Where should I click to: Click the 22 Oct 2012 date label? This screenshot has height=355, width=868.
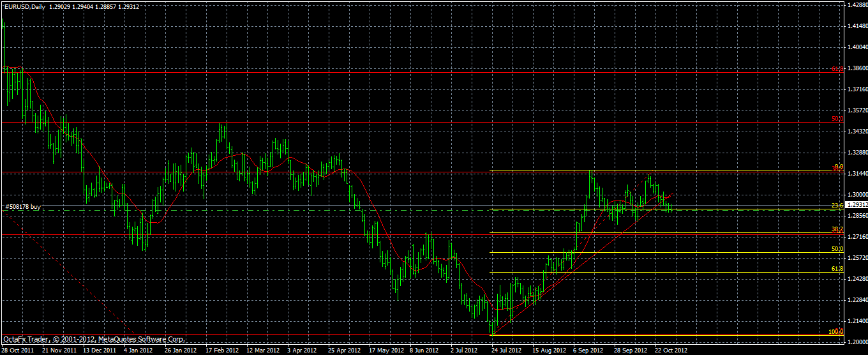(672, 351)
